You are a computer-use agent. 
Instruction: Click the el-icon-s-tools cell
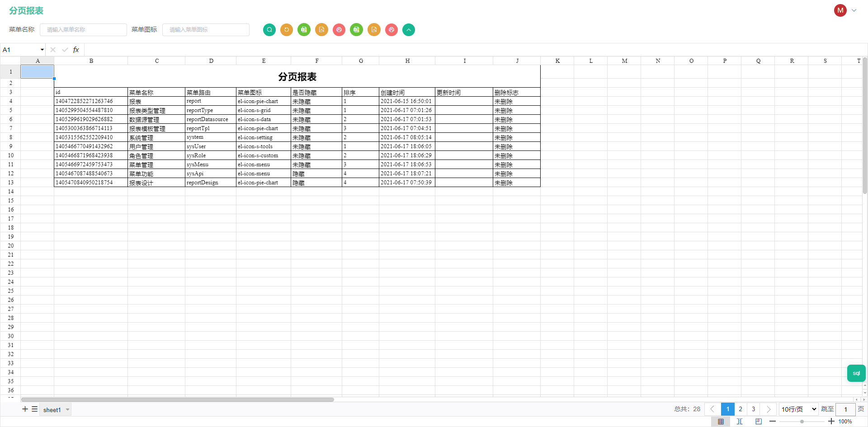264,146
